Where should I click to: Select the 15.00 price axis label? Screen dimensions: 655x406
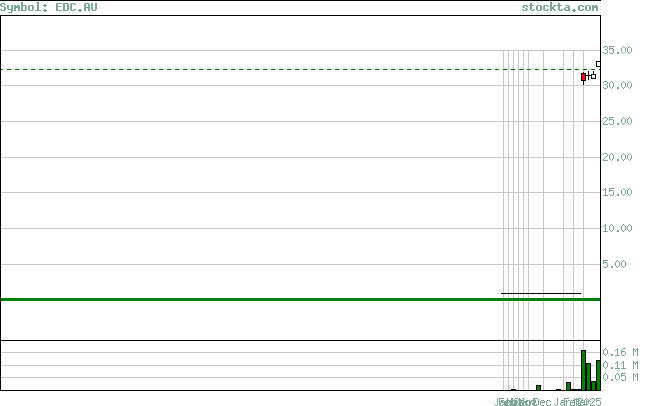617,192
